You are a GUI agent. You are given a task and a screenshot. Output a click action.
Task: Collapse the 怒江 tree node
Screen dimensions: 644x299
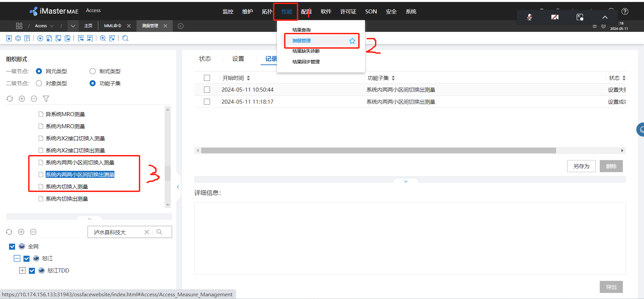point(17,258)
